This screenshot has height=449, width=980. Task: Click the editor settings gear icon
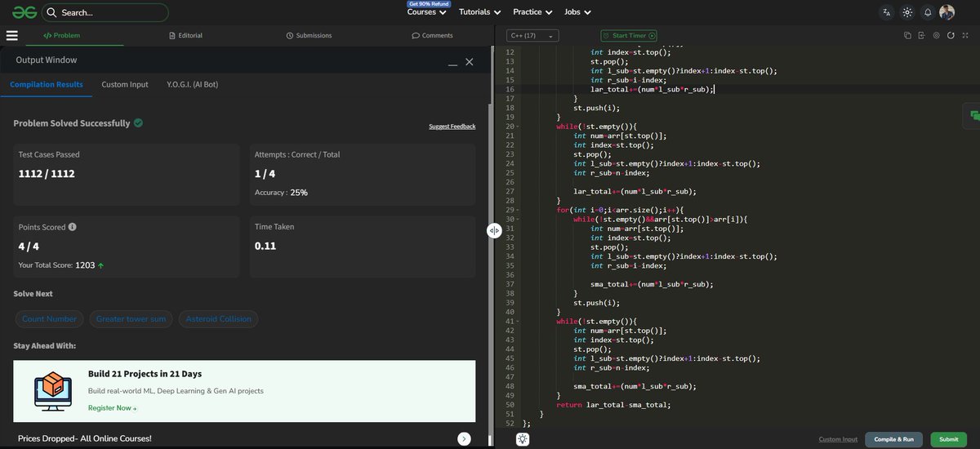[937, 36]
